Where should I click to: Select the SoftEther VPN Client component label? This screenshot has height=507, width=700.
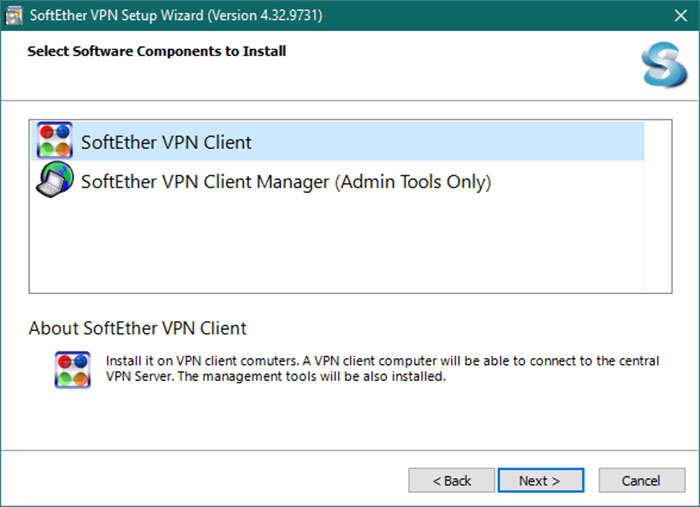coord(166,143)
